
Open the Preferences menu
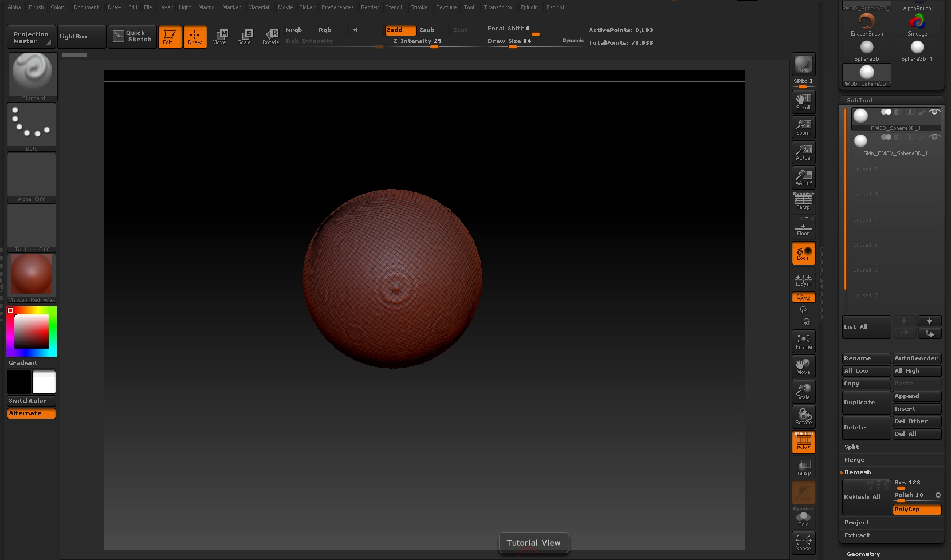pos(337,7)
